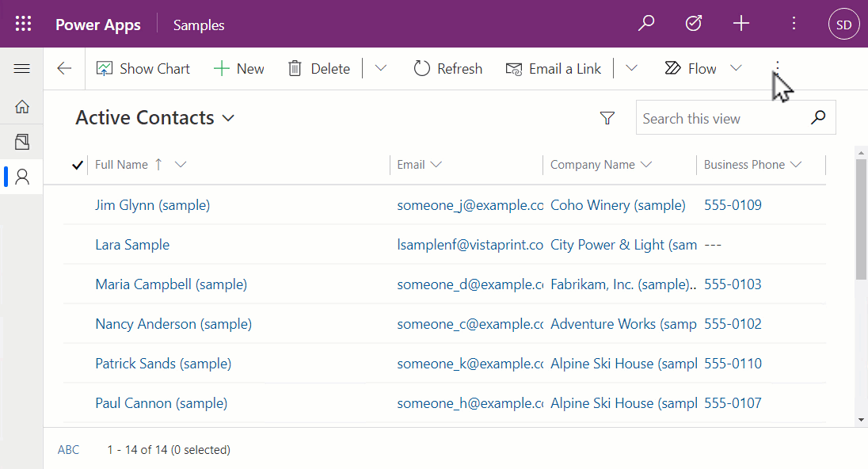Viewport: 868px width, 469px height.
Task: Open Paul Cannon (sample) contact
Action: (x=161, y=403)
